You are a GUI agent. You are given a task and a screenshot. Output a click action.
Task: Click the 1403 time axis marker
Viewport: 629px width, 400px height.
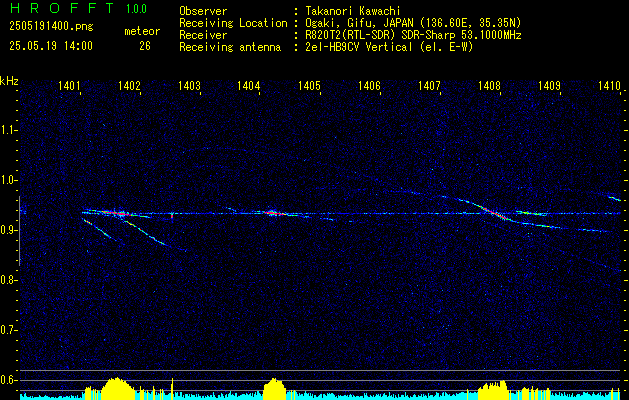pos(189,85)
